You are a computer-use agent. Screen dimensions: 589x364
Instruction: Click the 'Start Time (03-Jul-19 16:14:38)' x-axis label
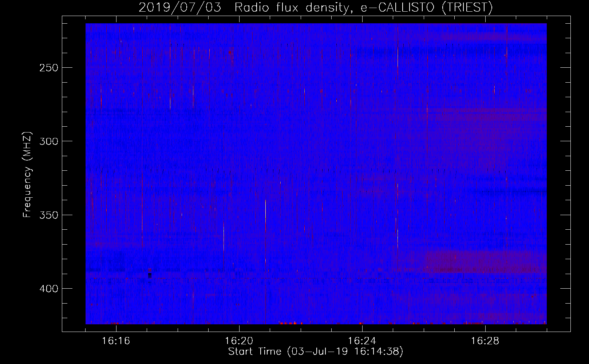[x=316, y=352]
